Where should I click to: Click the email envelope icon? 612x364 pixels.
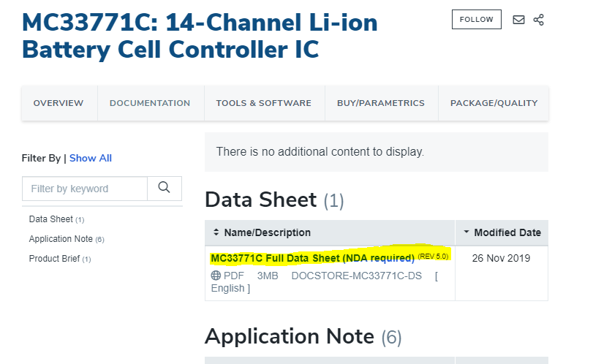pyautogui.click(x=518, y=20)
